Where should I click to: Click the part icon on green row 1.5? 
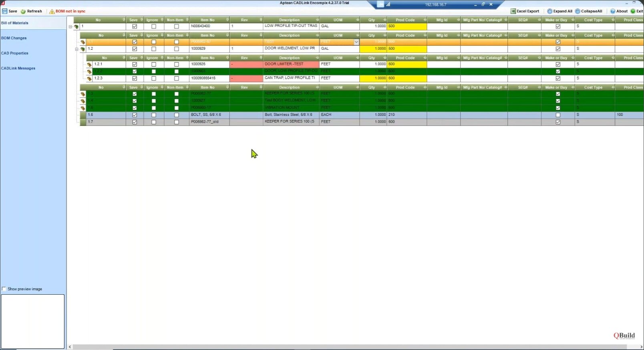point(83,108)
